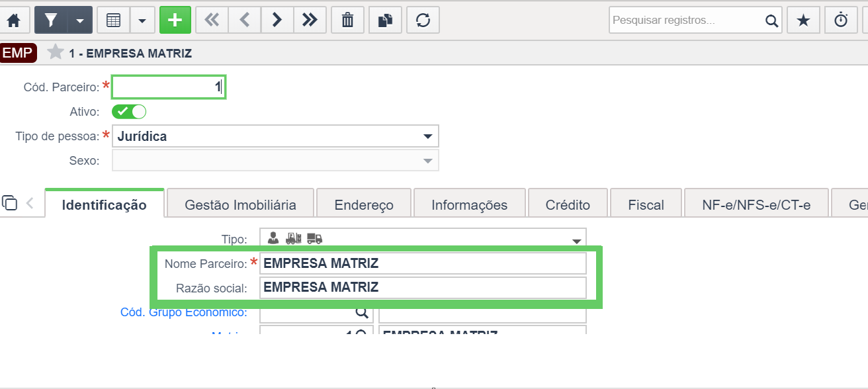The width and height of the screenshot is (868, 389).
Task: Go to the next record
Action: click(x=277, y=21)
